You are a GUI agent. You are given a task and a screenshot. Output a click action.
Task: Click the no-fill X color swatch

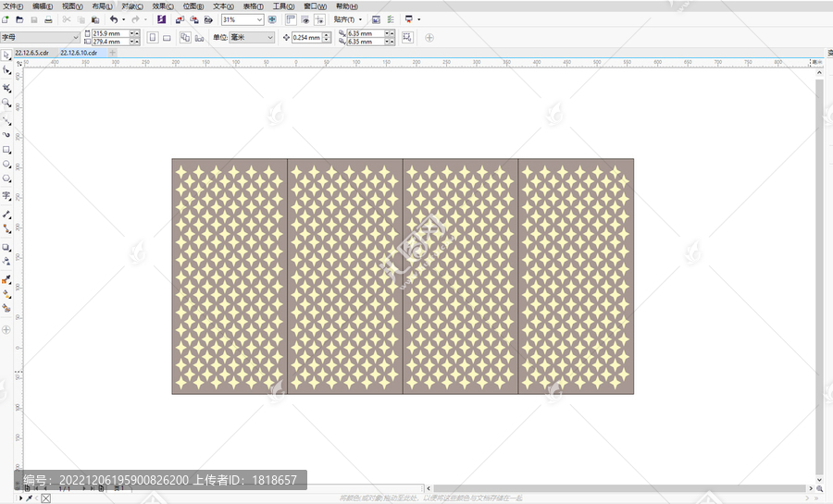coord(46,498)
